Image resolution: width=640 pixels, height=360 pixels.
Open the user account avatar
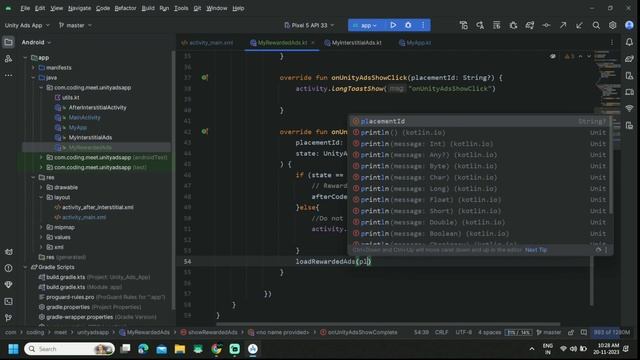point(629,25)
